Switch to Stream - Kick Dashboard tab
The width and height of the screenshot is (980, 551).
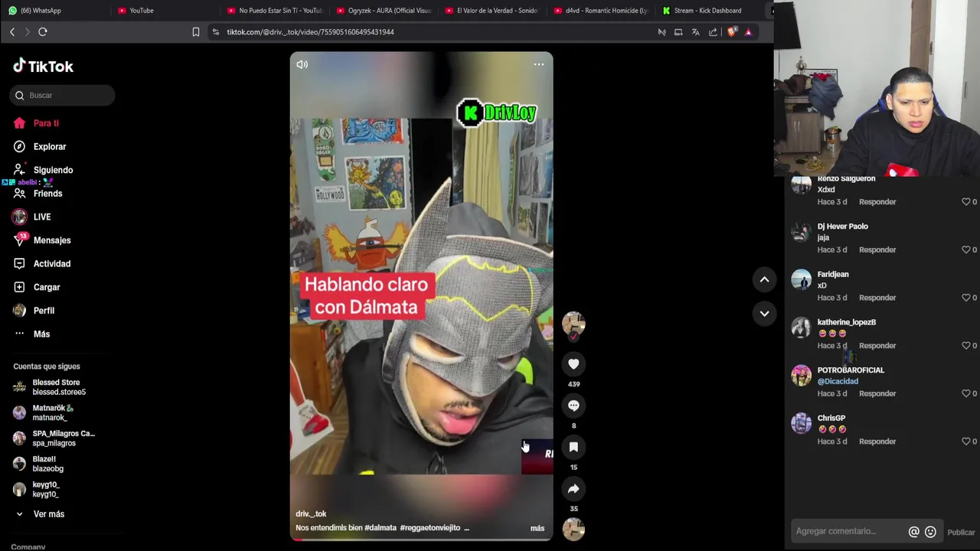pos(707,11)
